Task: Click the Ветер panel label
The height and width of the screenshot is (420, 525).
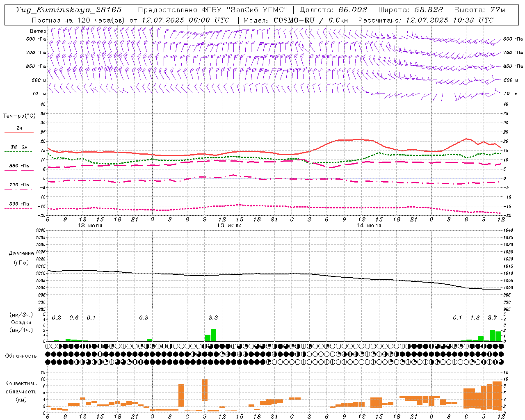Action: click(x=38, y=31)
